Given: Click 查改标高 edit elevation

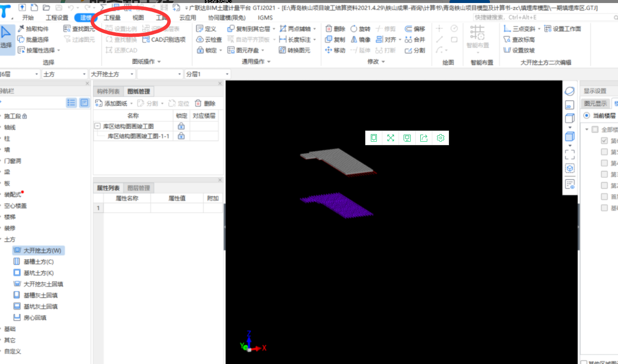Looking at the screenshot, I should coord(519,39).
